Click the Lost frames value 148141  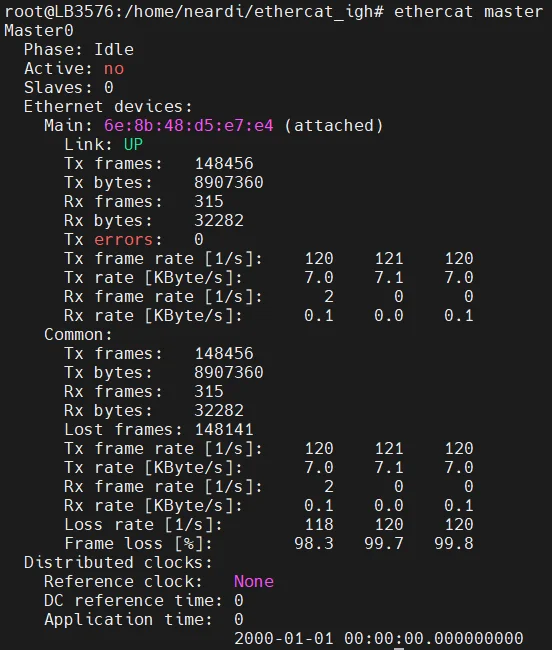224,429
